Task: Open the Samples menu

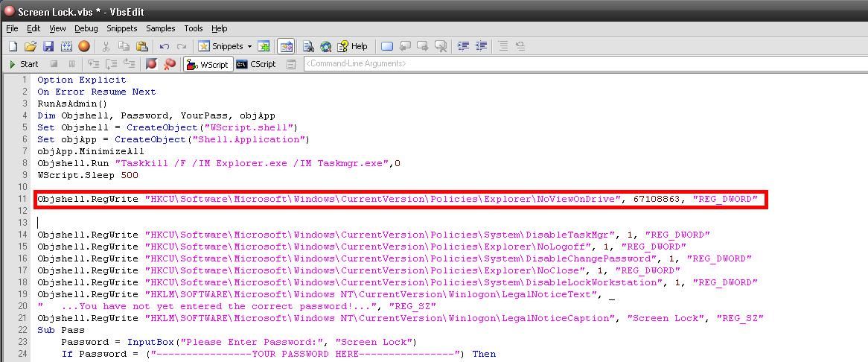Action: [x=161, y=28]
